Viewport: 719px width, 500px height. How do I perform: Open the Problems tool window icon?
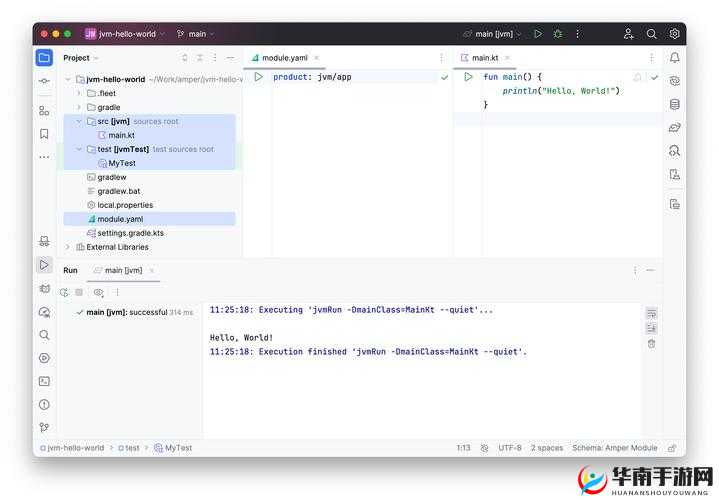tap(44, 405)
